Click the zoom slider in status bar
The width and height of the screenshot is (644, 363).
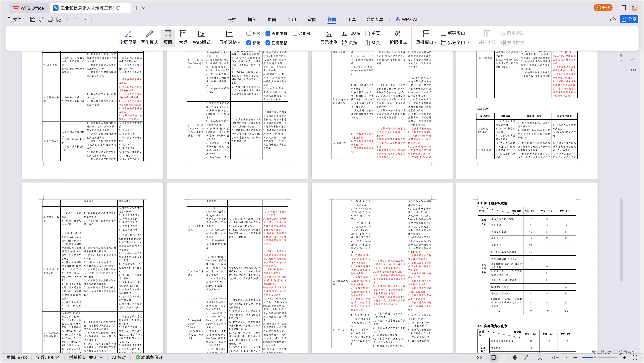pos(595,357)
